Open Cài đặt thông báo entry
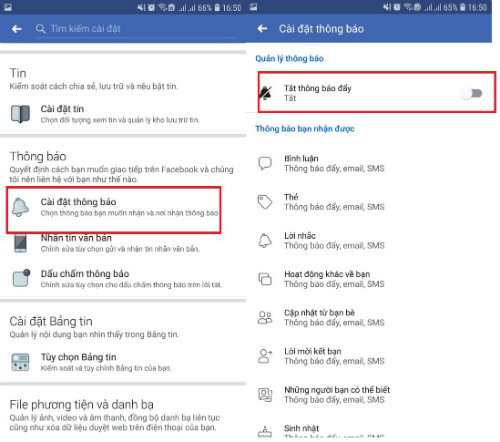Image resolution: width=500 pixels, height=442 pixels. (x=113, y=210)
